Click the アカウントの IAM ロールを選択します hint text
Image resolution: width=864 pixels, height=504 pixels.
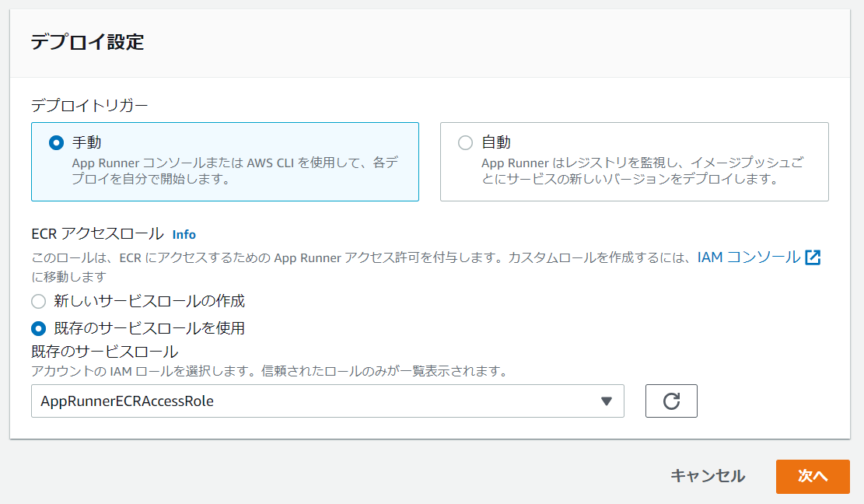click(270, 371)
